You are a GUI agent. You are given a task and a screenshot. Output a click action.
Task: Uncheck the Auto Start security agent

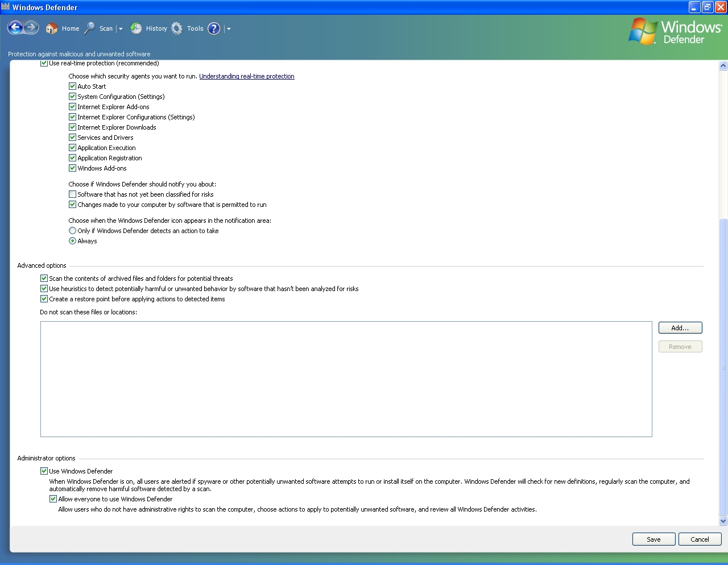coord(72,86)
